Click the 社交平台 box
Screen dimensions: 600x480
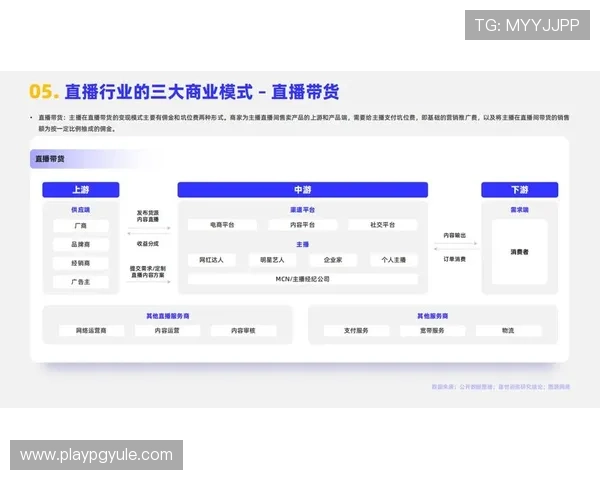pyautogui.click(x=383, y=225)
